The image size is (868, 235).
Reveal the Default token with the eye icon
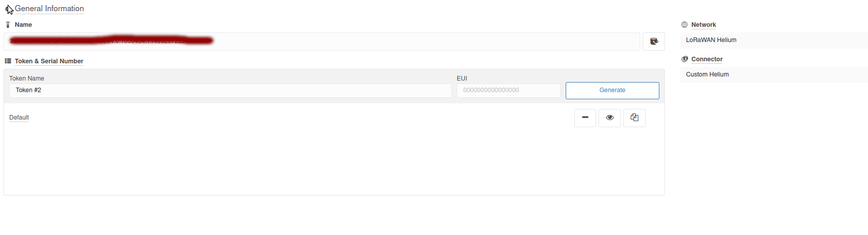(610, 117)
